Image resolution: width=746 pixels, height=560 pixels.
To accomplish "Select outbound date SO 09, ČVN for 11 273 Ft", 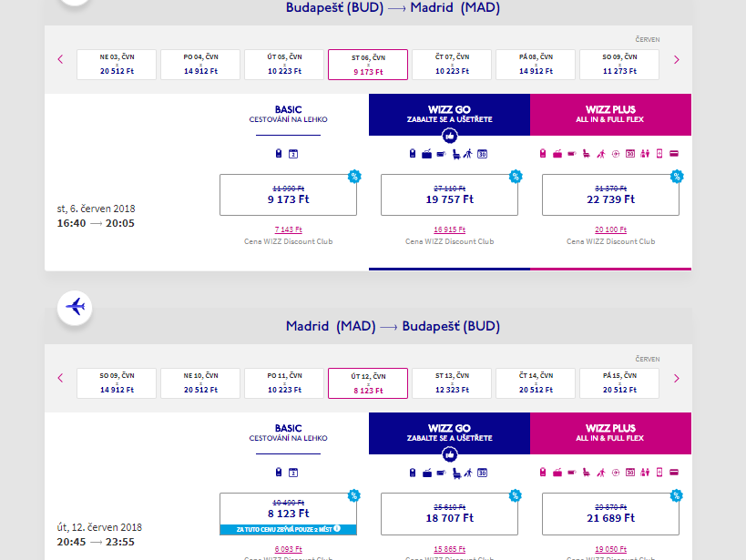I will [618, 64].
